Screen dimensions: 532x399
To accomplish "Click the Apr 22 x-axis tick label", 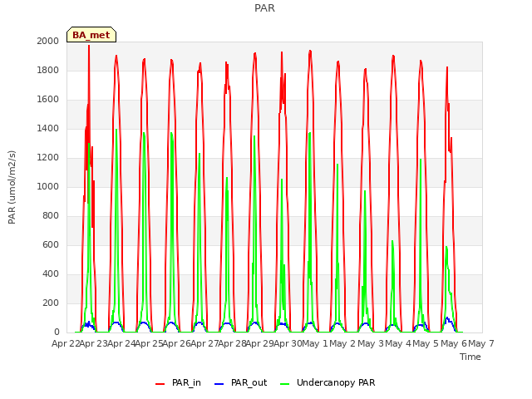I will pos(66,343).
